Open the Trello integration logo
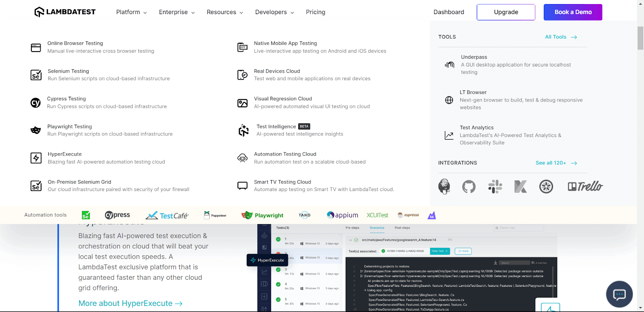This screenshot has height=312, width=644. pyautogui.click(x=585, y=186)
